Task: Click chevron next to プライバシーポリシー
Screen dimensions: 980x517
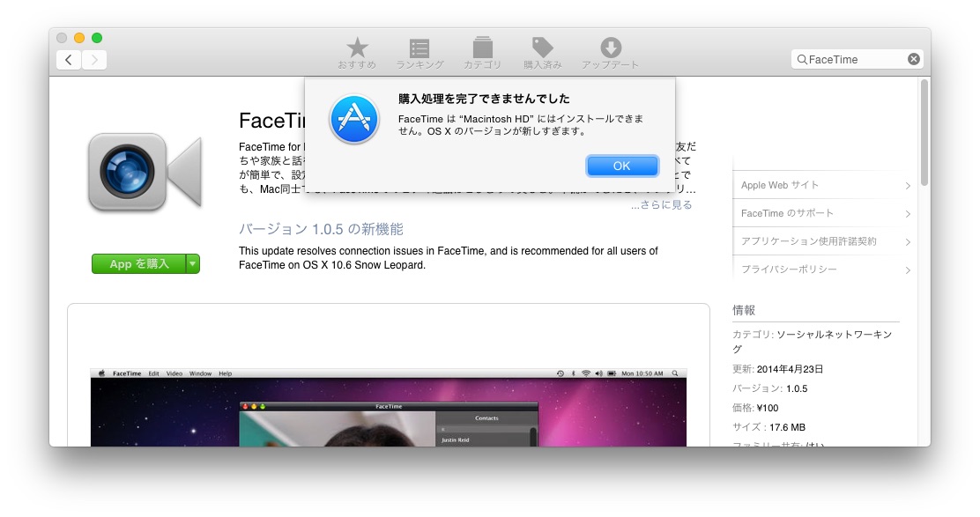Action: point(908,270)
